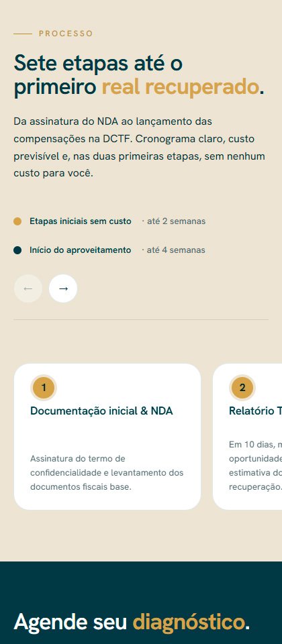Click the 'Agende seu diagnóstico' heading
Image resolution: width=282 pixels, height=644 pixels.
[132, 623]
